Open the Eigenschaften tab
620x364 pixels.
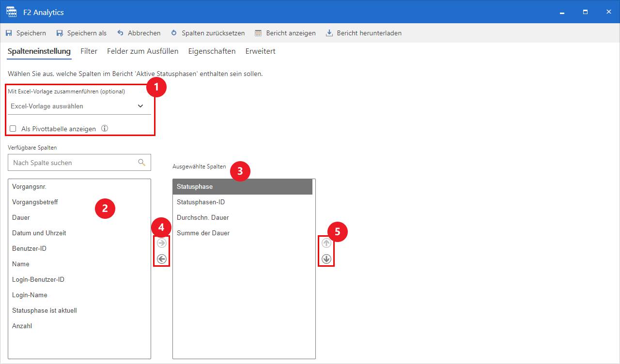tap(212, 51)
